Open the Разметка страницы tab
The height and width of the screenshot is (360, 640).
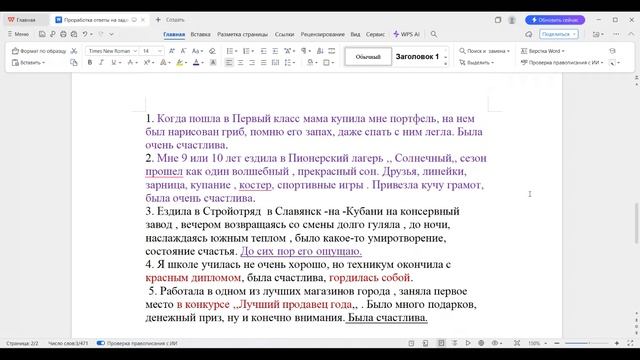click(x=242, y=34)
